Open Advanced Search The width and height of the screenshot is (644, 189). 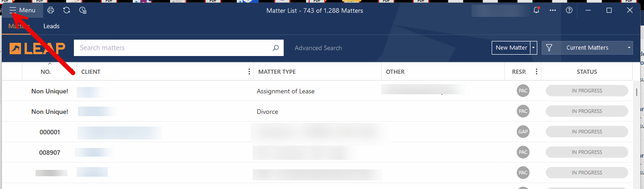[x=318, y=48]
